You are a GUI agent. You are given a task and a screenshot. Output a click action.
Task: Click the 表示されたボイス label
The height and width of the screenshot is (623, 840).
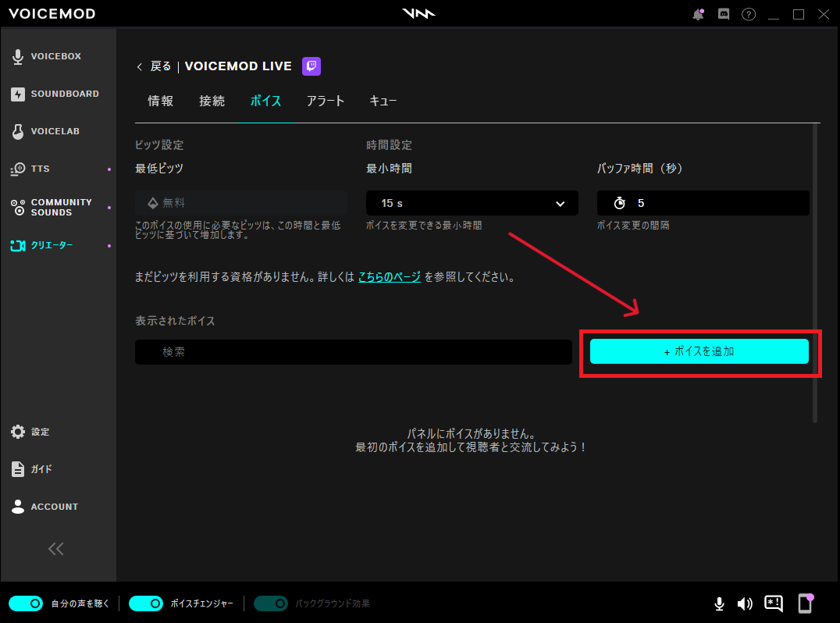[175, 321]
